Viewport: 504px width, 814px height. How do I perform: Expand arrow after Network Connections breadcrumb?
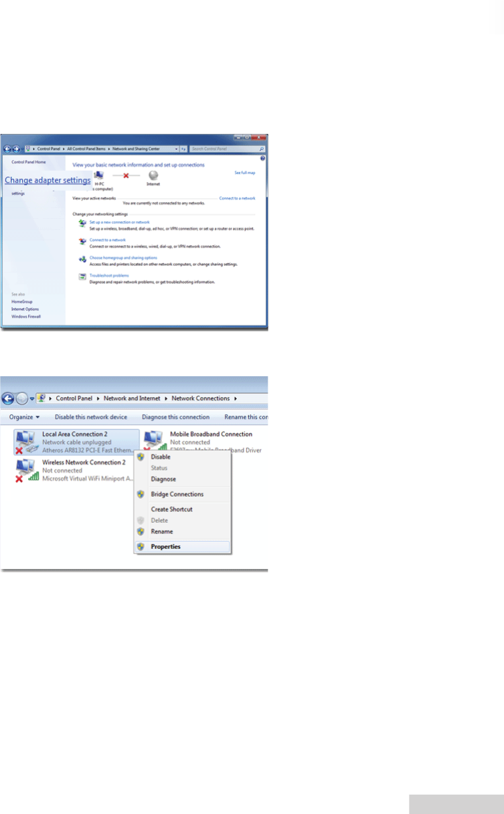click(x=236, y=398)
